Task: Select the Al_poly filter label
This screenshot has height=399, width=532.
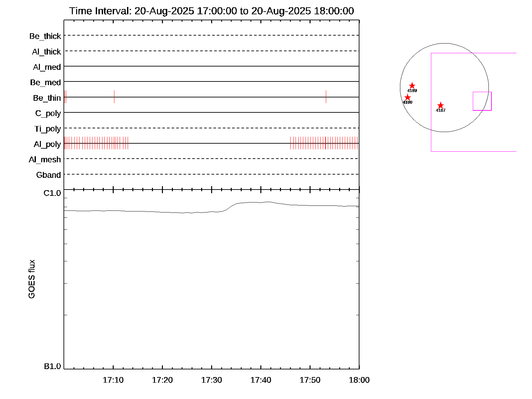Action: [x=47, y=144]
